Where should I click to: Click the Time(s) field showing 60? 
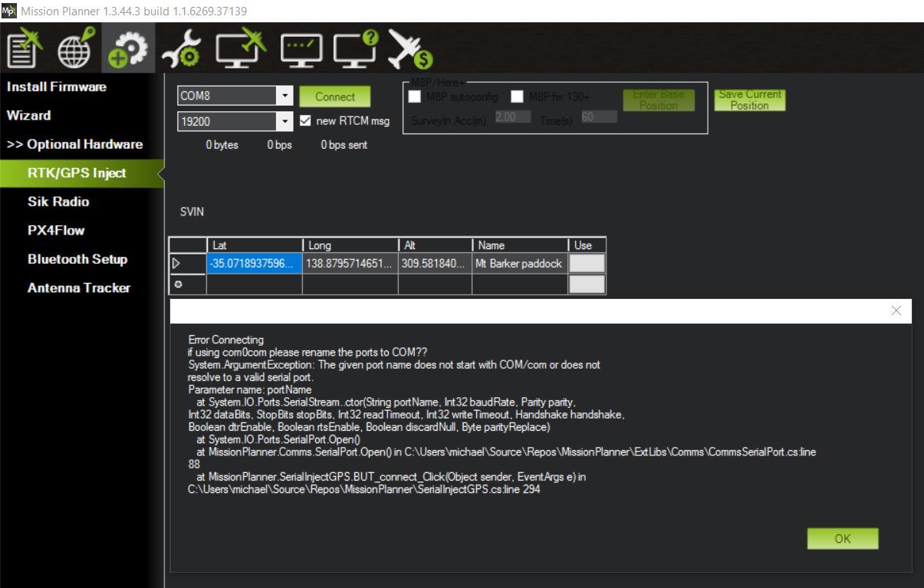[598, 117]
